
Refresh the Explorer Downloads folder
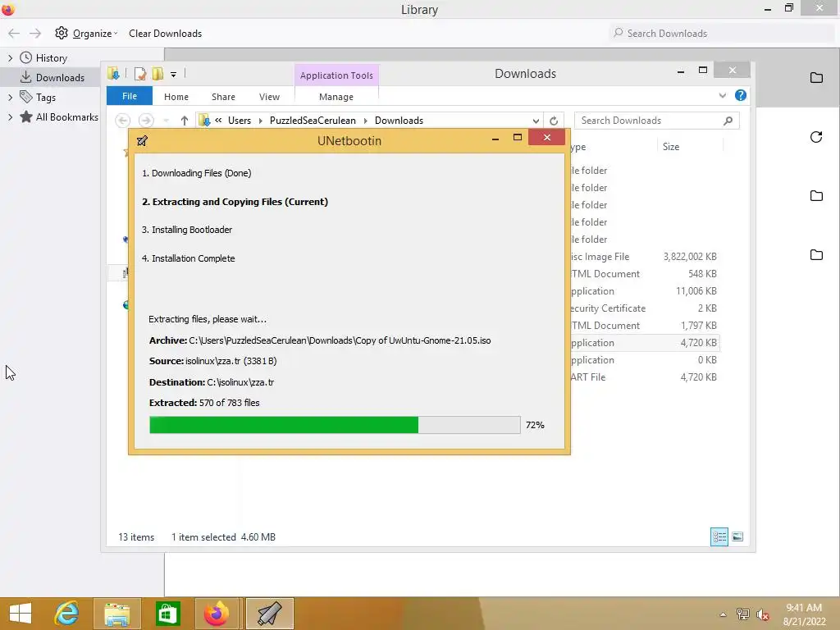[554, 121]
